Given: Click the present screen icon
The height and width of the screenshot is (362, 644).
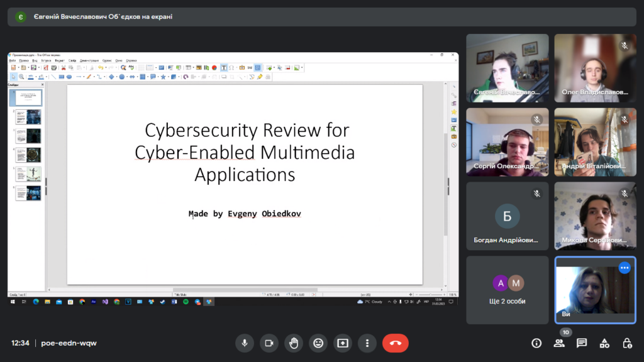Looking at the screenshot, I should 343,343.
